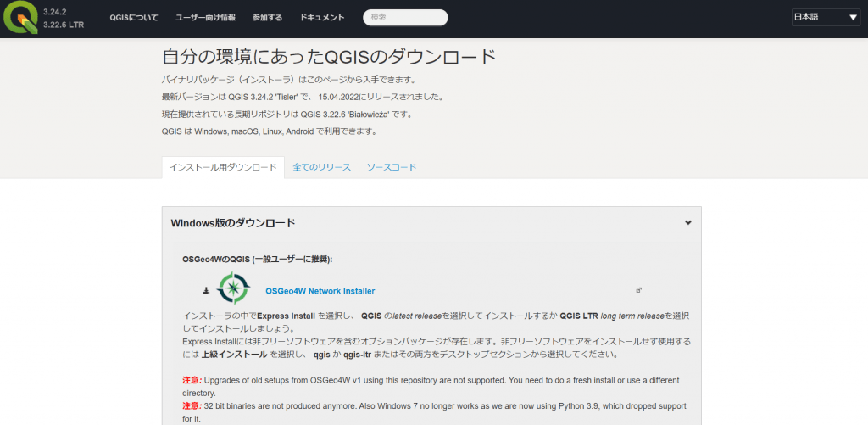Open the ユーザー向け情報 menu
Image resolution: width=868 pixels, height=425 pixels.
click(x=205, y=18)
